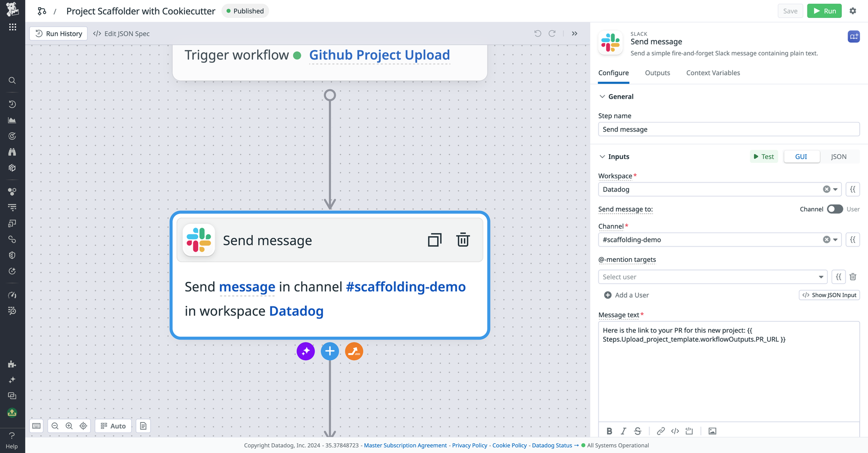
Task: Remove the @-mention target row trash icon
Action: pos(853,277)
